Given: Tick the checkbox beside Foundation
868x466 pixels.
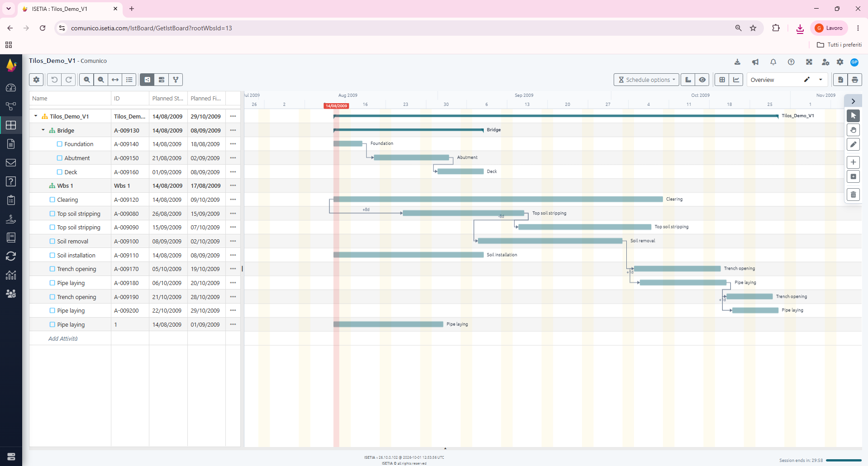Looking at the screenshot, I should pos(59,144).
